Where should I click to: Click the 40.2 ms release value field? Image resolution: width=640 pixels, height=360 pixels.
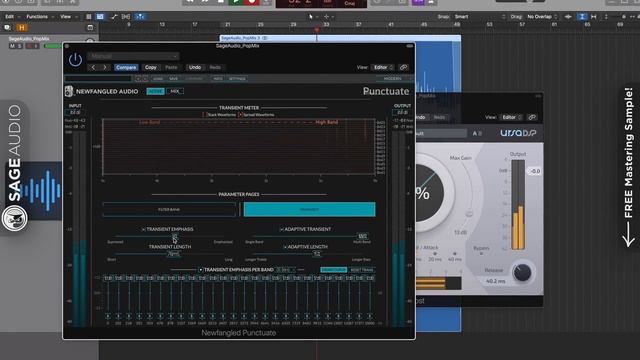click(x=496, y=281)
